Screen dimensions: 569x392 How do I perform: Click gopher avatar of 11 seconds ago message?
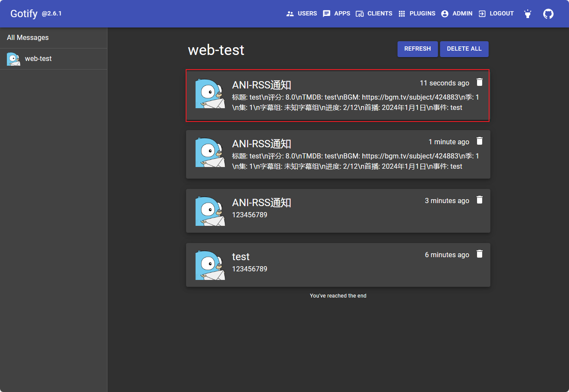[210, 94]
